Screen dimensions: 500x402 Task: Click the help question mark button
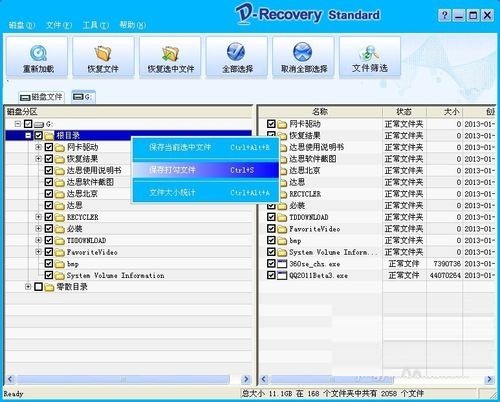pos(445,15)
